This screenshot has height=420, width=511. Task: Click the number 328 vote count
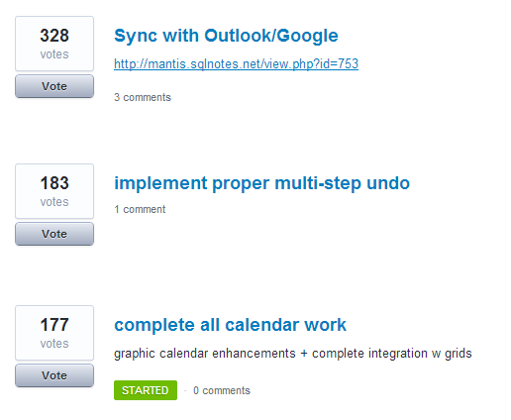coord(54,36)
